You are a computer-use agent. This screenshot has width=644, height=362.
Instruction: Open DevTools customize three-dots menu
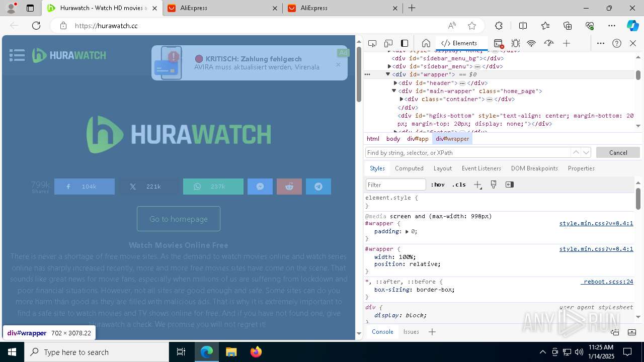pyautogui.click(x=601, y=43)
